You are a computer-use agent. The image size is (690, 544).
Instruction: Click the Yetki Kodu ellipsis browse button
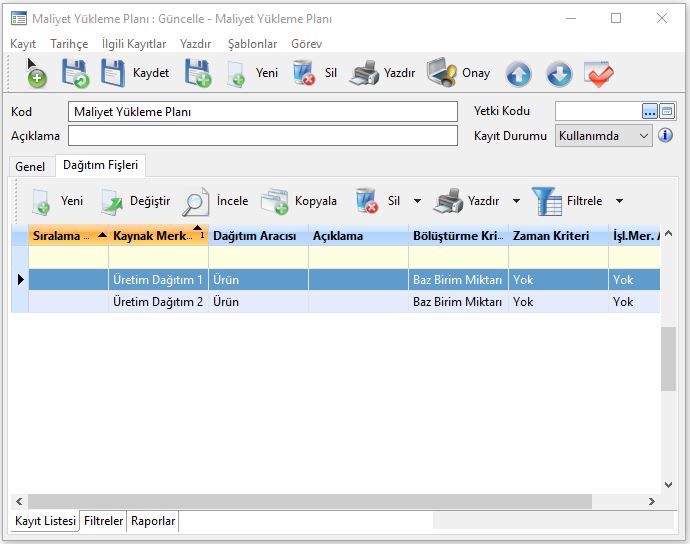(x=649, y=111)
